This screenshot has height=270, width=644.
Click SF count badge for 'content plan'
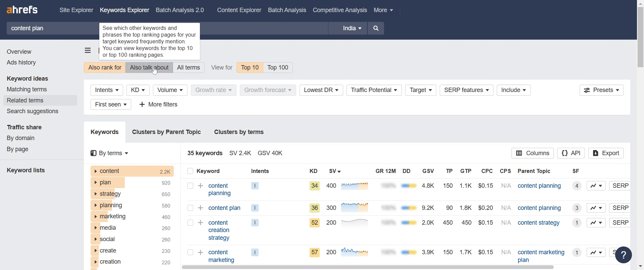577,208
